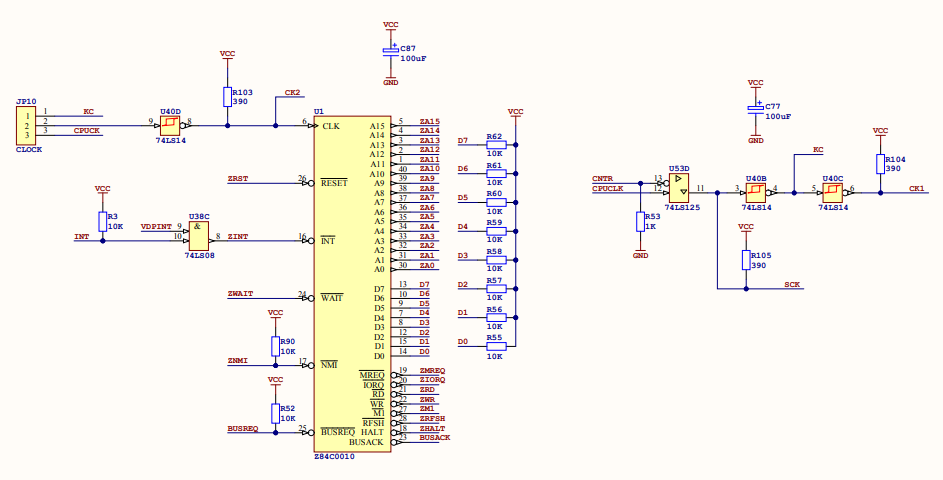Select resistor R53 connected to GND
This screenshot has width=943, height=480.
pos(640,221)
